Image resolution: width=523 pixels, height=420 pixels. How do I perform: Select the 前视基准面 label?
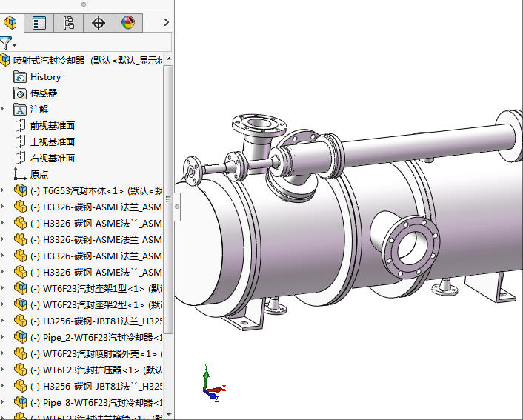coord(53,125)
